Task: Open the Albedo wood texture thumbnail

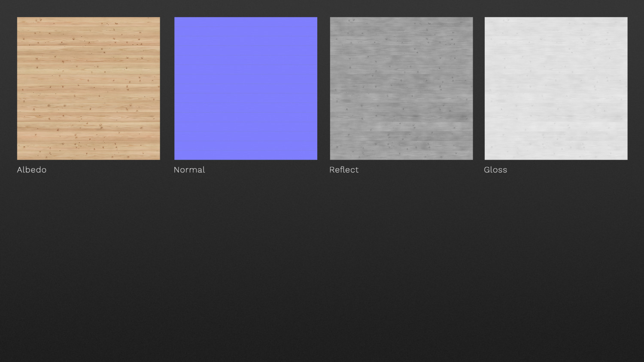Action: [88, 88]
